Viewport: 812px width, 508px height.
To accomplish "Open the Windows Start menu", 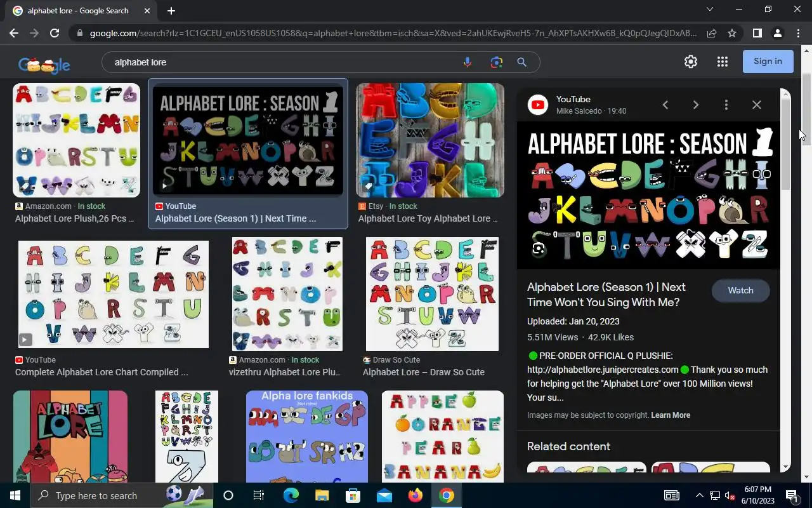I will point(15,495).
